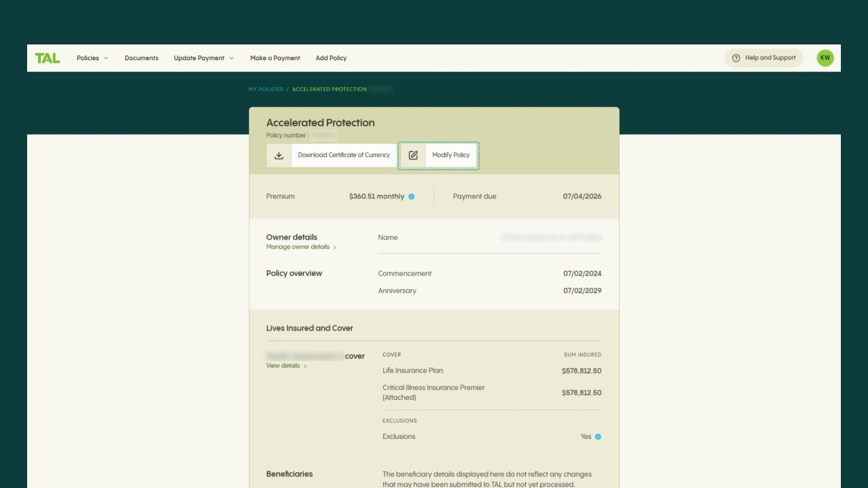This screenshot has width=868, height=488.
Task: Click the download icon for certificate
Action: [x=279, y=156]
